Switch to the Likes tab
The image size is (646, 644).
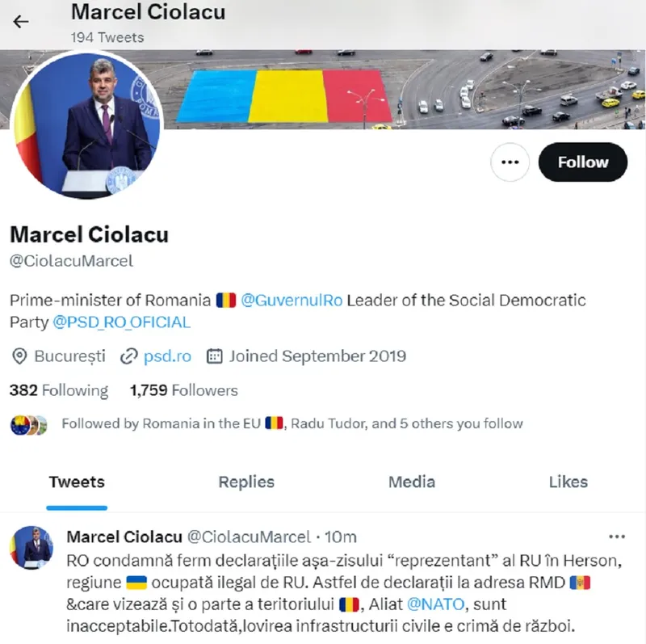tap(568, 482)
